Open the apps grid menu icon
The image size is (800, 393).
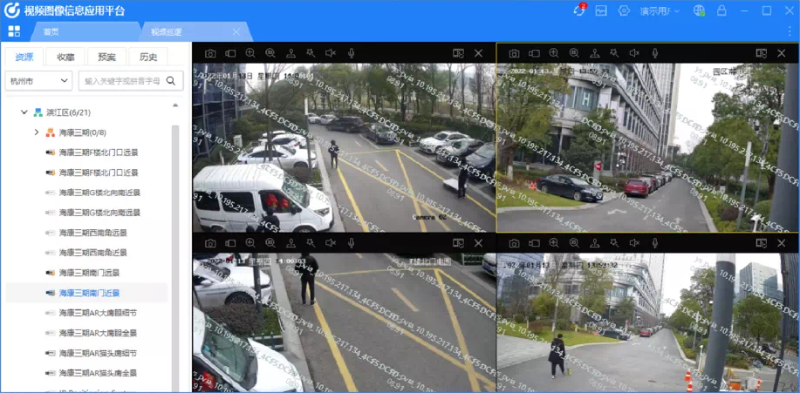pyautogui.click(x=14, y=31)
